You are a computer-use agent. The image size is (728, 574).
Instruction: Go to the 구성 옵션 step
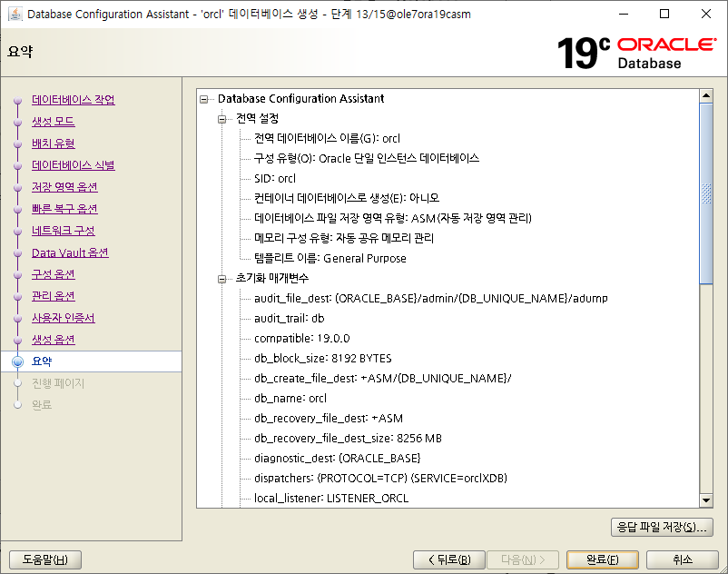coord(54,274)
